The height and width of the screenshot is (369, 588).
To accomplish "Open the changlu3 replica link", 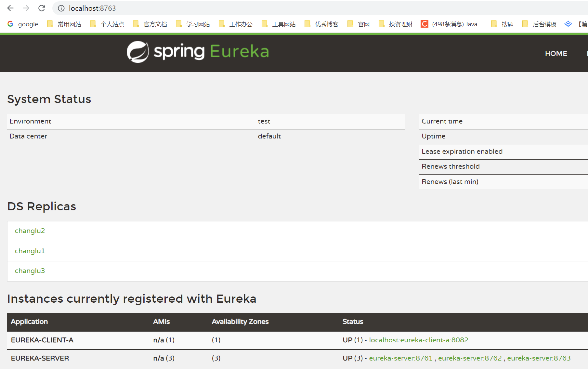I will pos(30,271).
